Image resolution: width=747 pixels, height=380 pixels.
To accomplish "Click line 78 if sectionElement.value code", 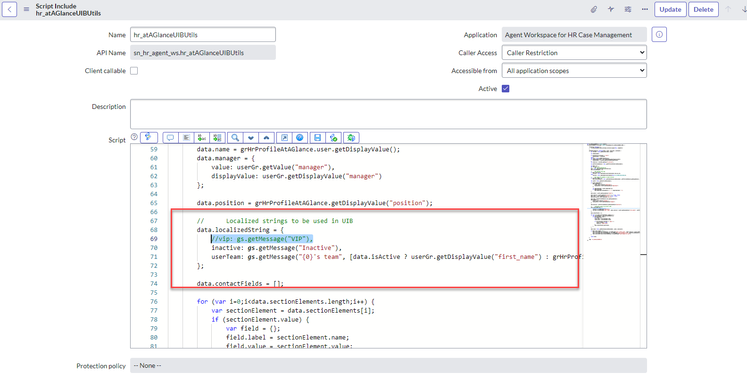I will (x=261, y=320).
